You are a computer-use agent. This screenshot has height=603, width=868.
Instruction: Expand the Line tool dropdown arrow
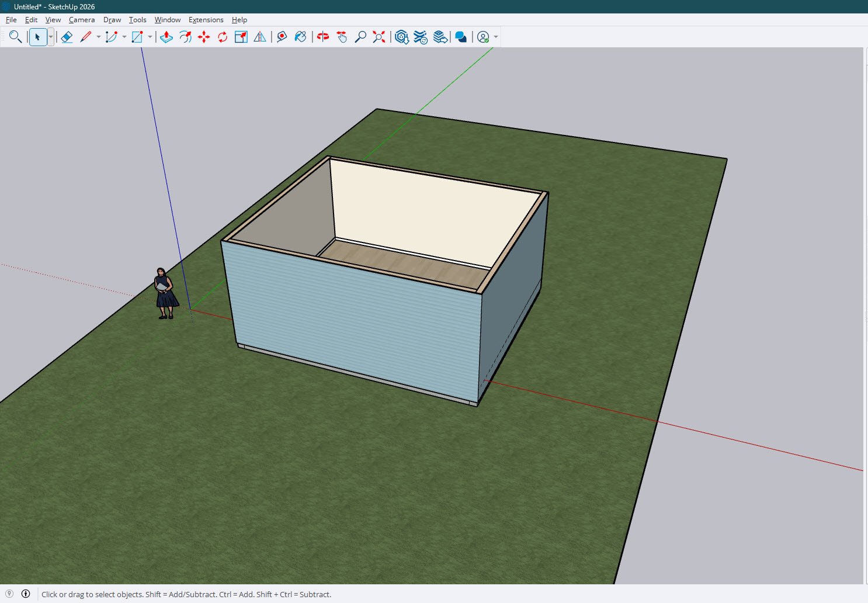tap(99, 37)
